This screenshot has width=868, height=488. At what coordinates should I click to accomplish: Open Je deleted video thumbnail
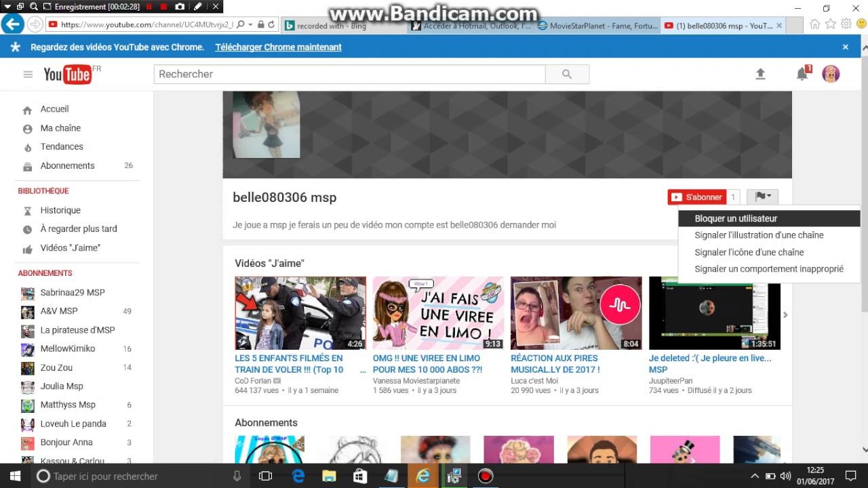point(714,313)
